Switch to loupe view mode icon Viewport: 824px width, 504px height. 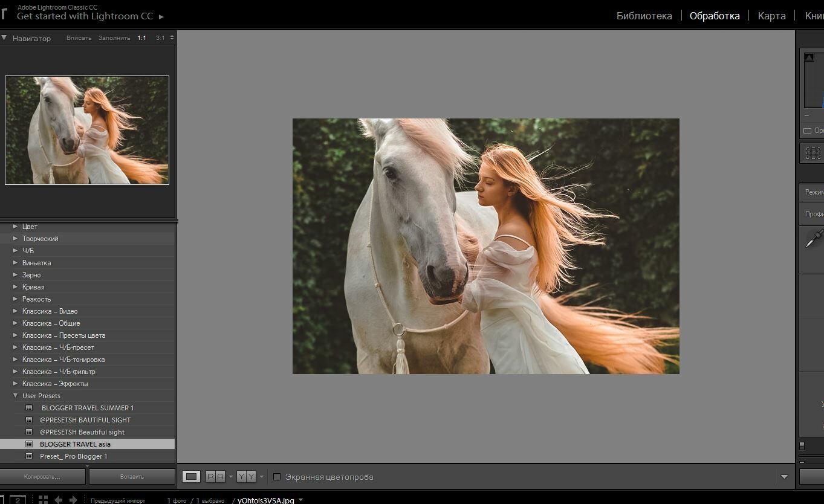coord(192,477)
